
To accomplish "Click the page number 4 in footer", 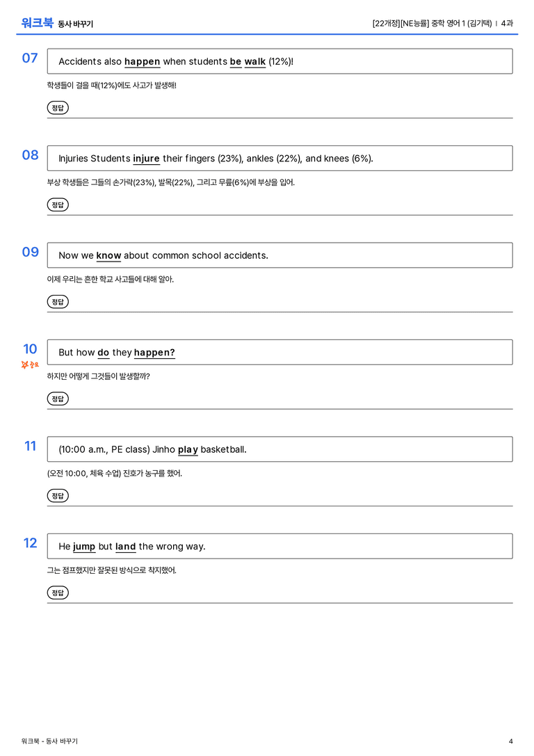I will pyautogui.click(x=511, y=741).
